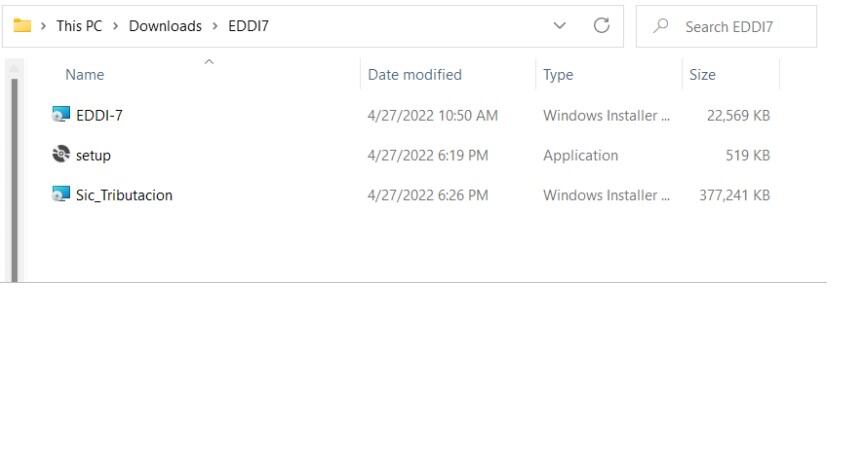
Task: Click the vertical scrollbar on the left pane
Action: tap(13, 170)
